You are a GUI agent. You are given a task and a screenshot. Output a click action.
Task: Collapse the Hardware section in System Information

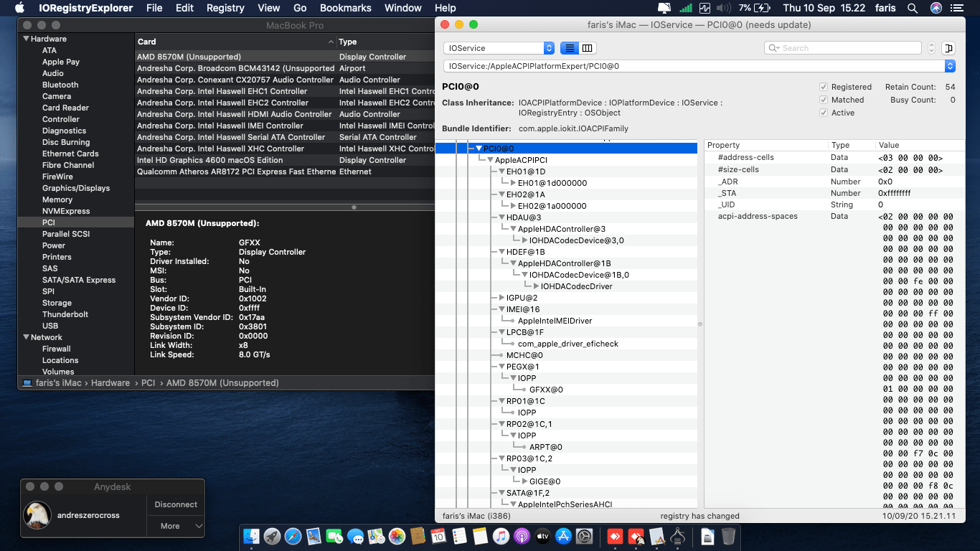coord(26,39)
